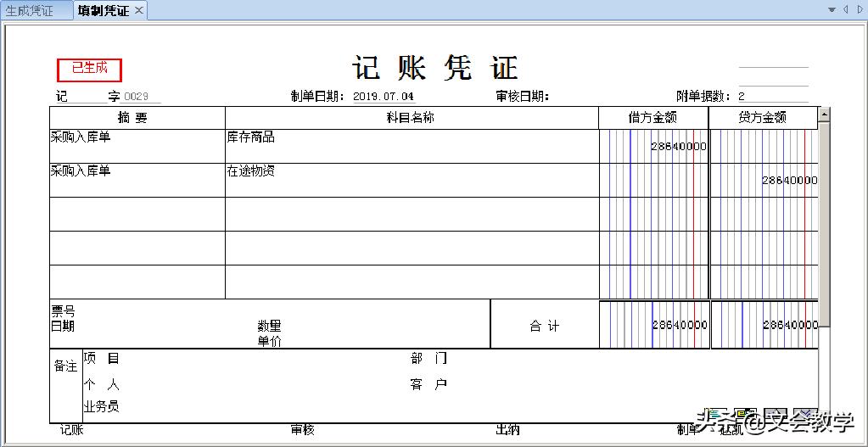
Task: Click the 附单据数 field showing 2
Action: click(772, 96)
